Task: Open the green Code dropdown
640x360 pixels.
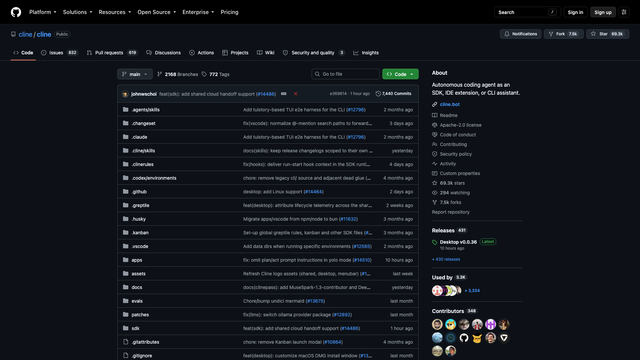Action: tap(400, 74)
